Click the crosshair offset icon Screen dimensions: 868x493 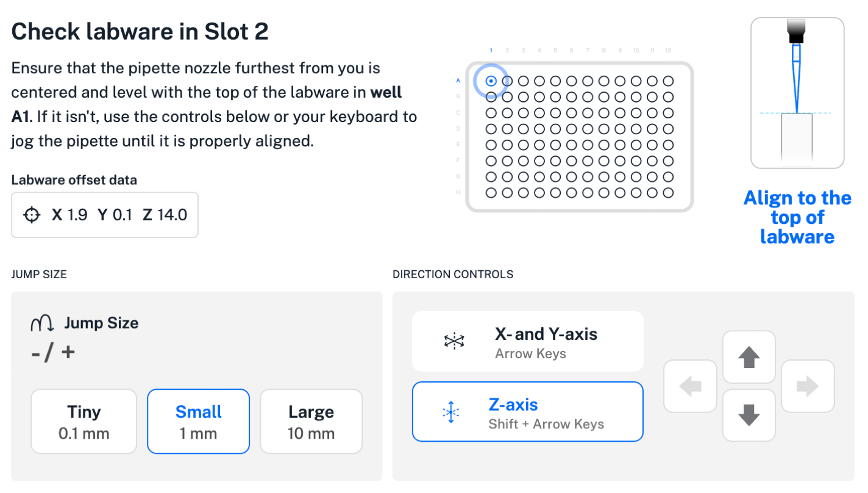pyautogui.click(x=31, y=215)
